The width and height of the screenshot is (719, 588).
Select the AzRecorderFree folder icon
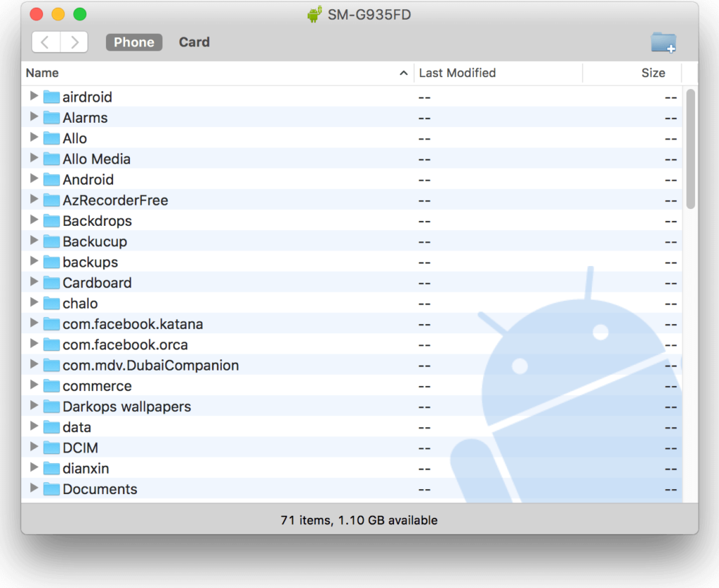(51, 200)
